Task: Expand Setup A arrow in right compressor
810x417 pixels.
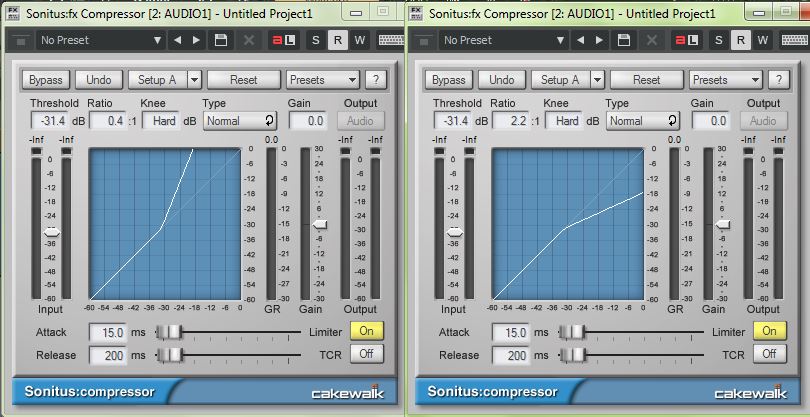Action: click(x=597, y=80)
